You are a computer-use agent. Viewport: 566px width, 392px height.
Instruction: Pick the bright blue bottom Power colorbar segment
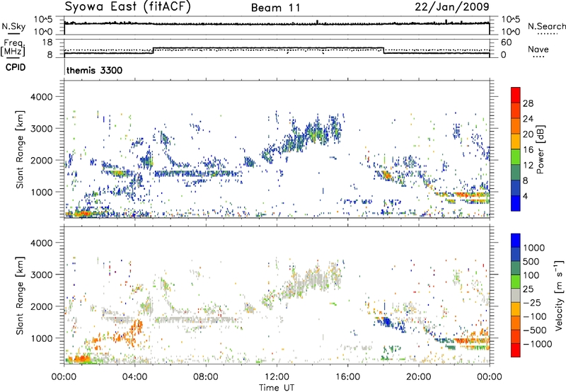[x=516, y=203]
